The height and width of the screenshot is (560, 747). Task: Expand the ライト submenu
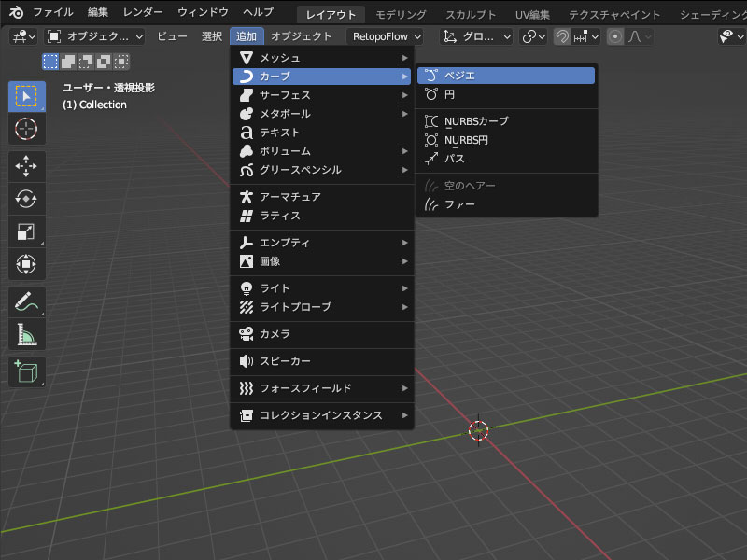click(321, 288)
